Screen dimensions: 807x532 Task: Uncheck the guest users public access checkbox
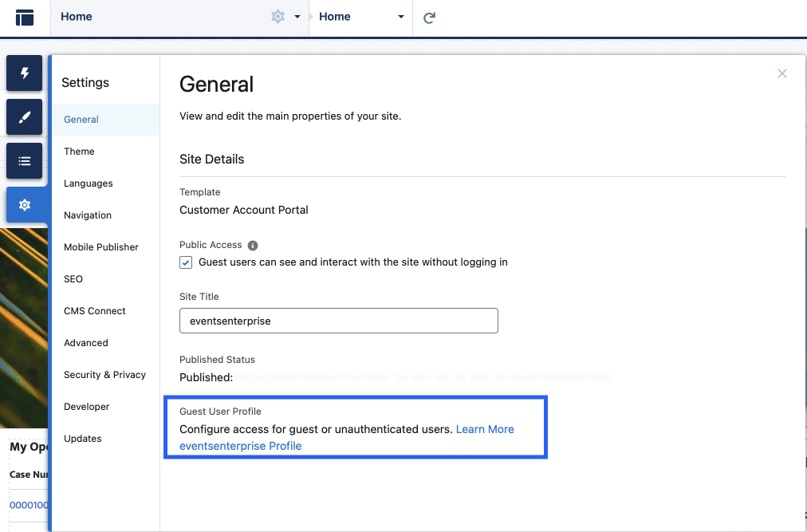187,262
